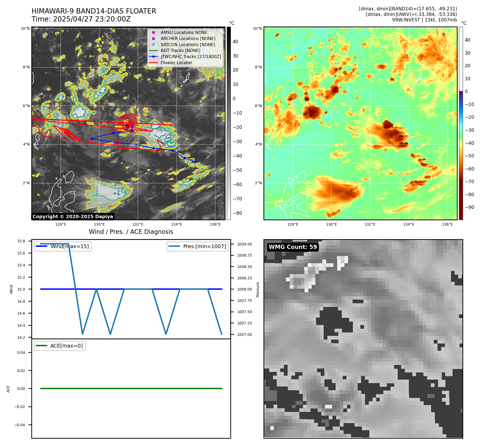Click the Copyright 2020-2025 Dapiya label
Viewport: 481px width, 448px height.
click(73, 217)
